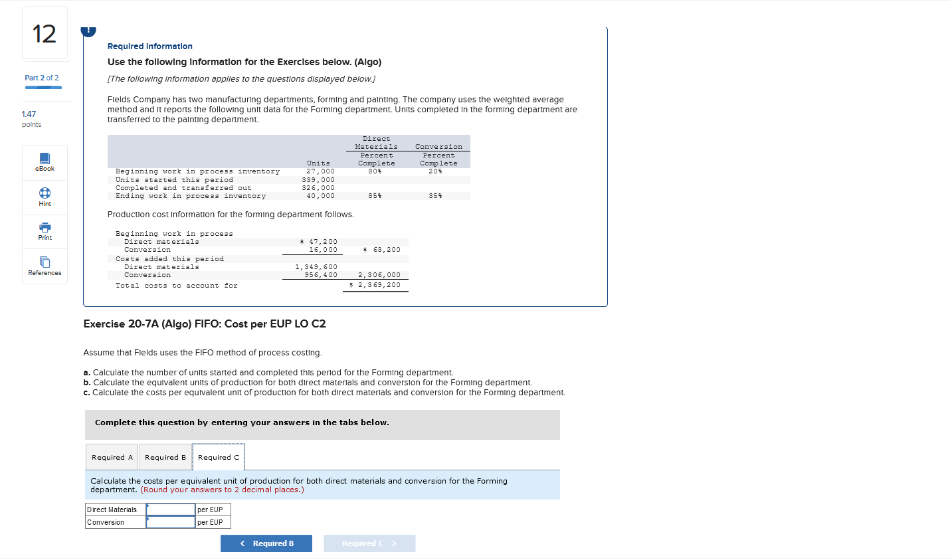Viewport: 950px width, 560px height.
Task: Click units started value 339,000
Action: coord(318,180)
